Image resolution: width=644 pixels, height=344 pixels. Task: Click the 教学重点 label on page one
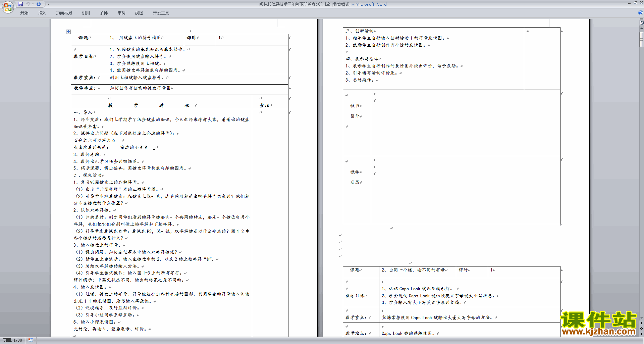[x=85, y=78]
